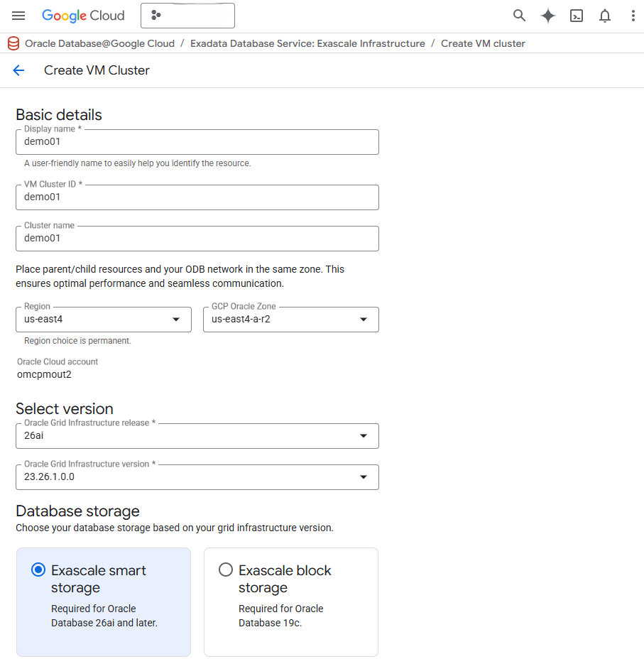The image size is (644, 659).
Task: Click inside the Display name field
Action: click(197, 142)
